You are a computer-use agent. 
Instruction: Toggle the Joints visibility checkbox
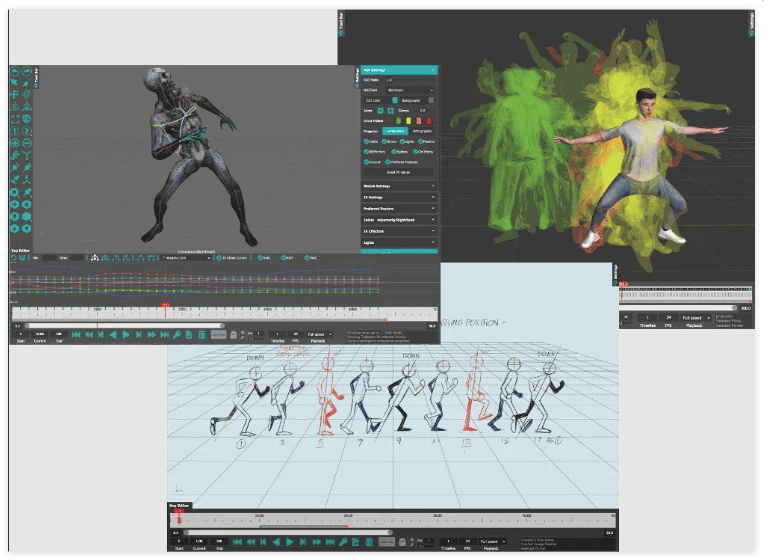[366, 141]
